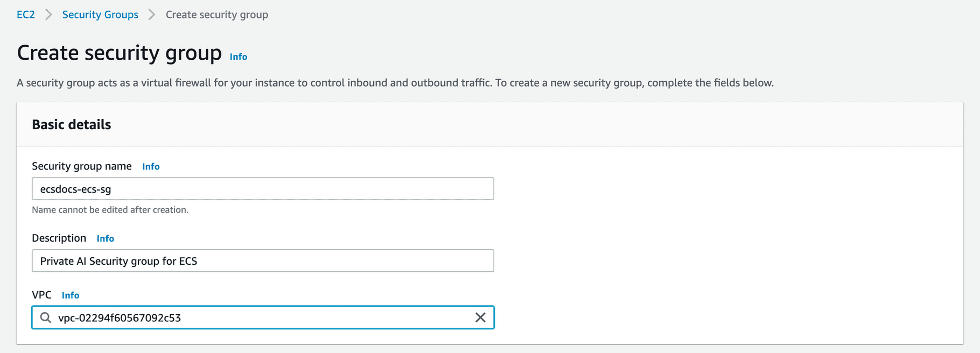Click the Name cannot be edited hint text

(x=110, y=209)
